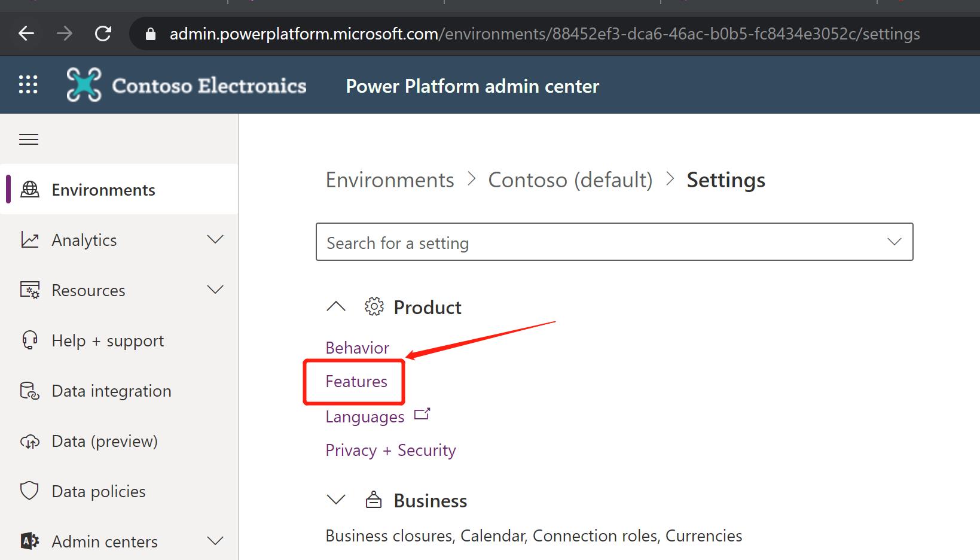The image size is (980, 560).
Task: Click the Contoso Electronics drone logo
Action: click(x=84, y=84)
